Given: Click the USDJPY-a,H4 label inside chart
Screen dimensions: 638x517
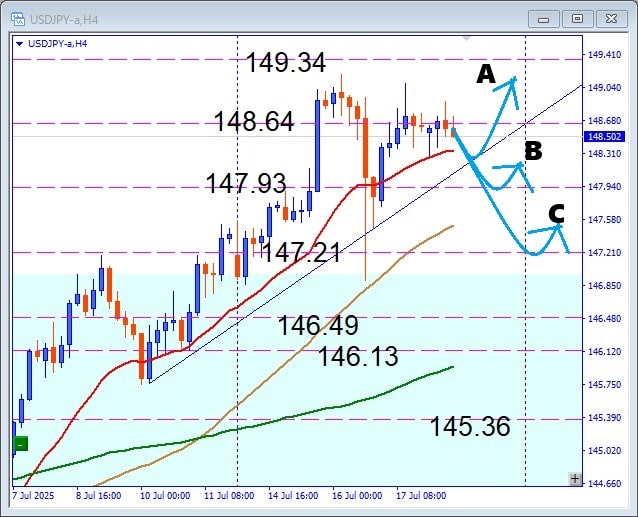Looking at the screenshot, I should (x=57, y=44).
